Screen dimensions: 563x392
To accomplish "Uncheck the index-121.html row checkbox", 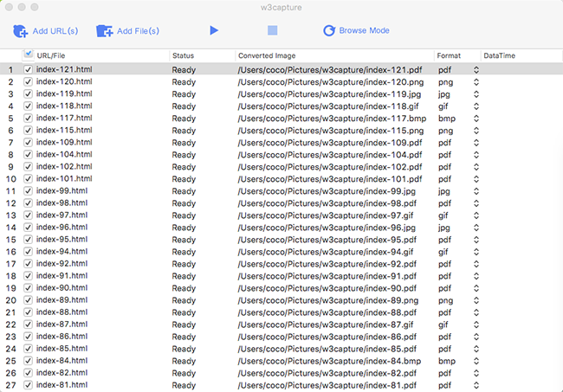I will click(28, 69).
